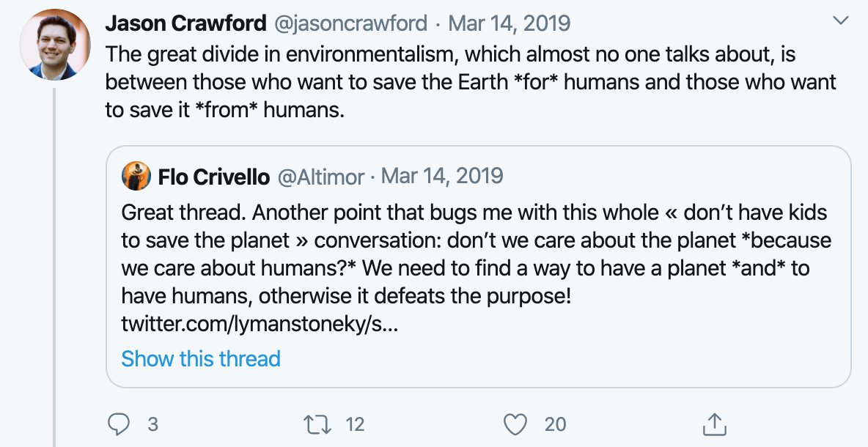This screenshot has height=447, width=868.
Task: Open the @jasoncrawford handle
Action: pos(350,23)
